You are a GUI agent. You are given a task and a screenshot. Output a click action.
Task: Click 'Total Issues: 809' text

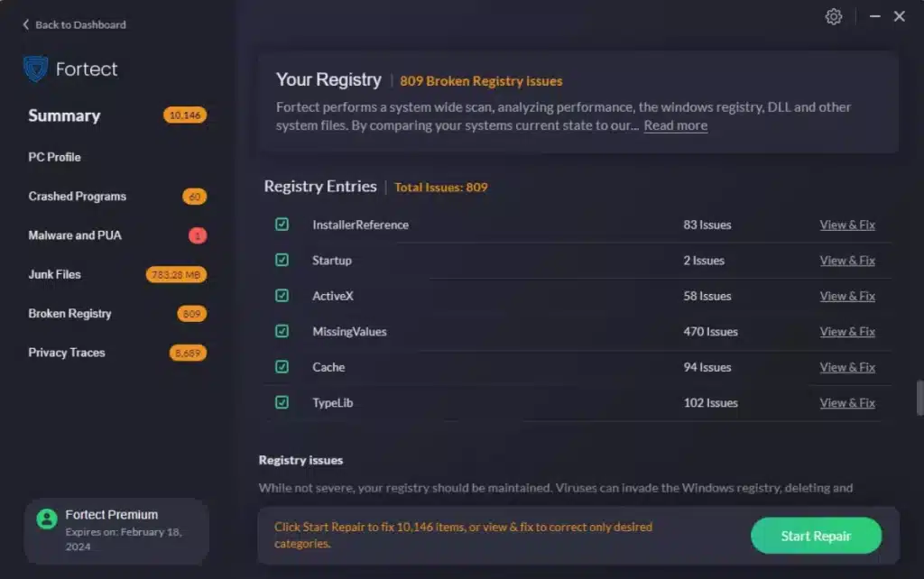click(440, 188)
